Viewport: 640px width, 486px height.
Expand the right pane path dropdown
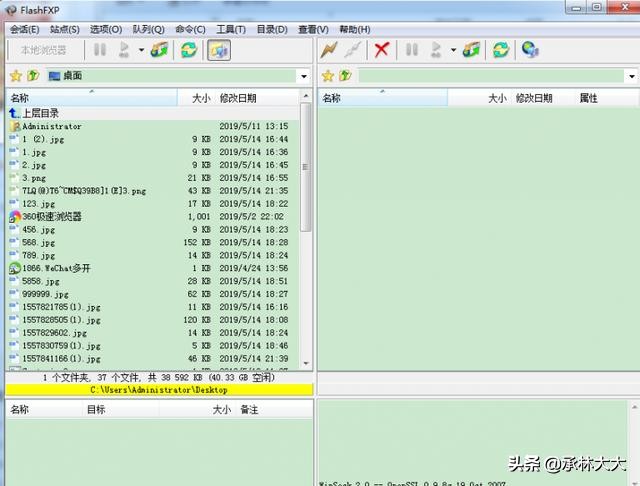631,76
